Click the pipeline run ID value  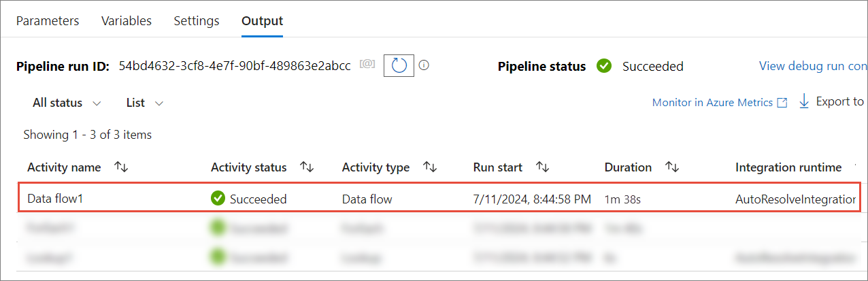235,65
